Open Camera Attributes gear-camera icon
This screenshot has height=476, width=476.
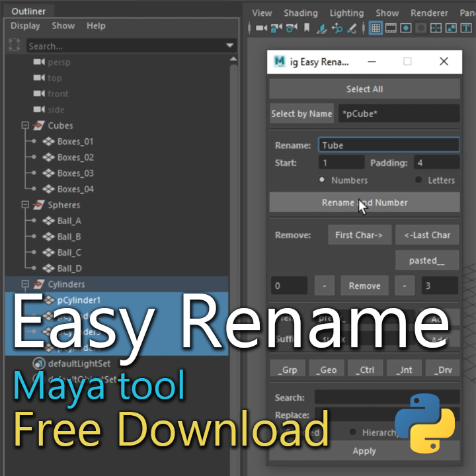click(292, 28)
